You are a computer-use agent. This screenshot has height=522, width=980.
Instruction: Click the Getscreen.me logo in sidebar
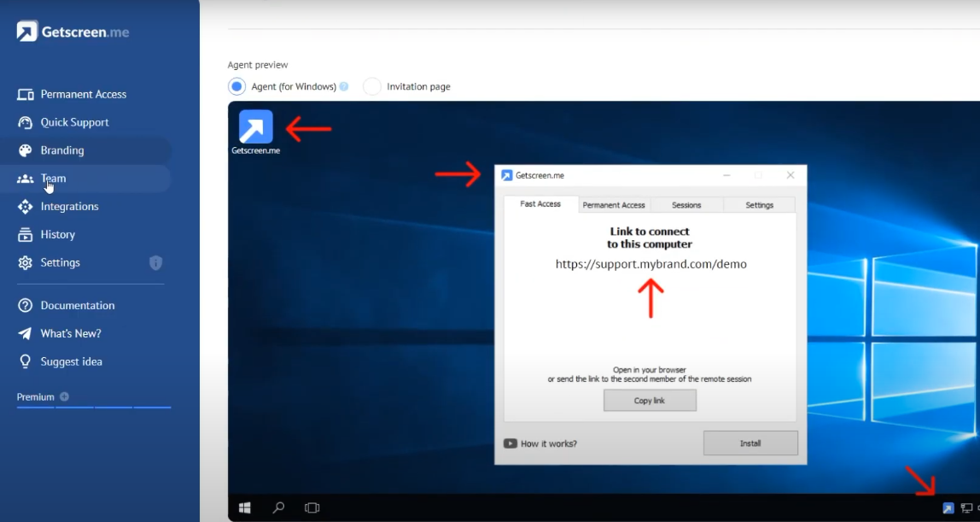tap(73, 32)
